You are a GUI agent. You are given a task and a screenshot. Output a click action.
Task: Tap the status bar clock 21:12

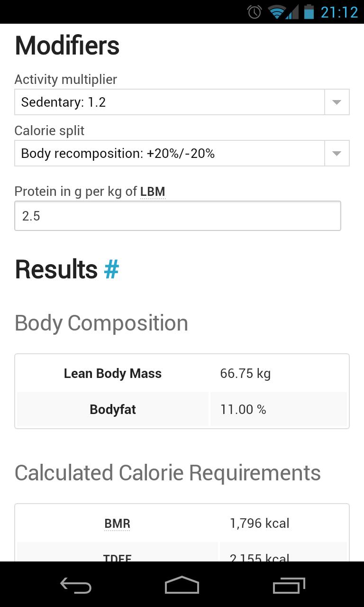click(339, 12)
